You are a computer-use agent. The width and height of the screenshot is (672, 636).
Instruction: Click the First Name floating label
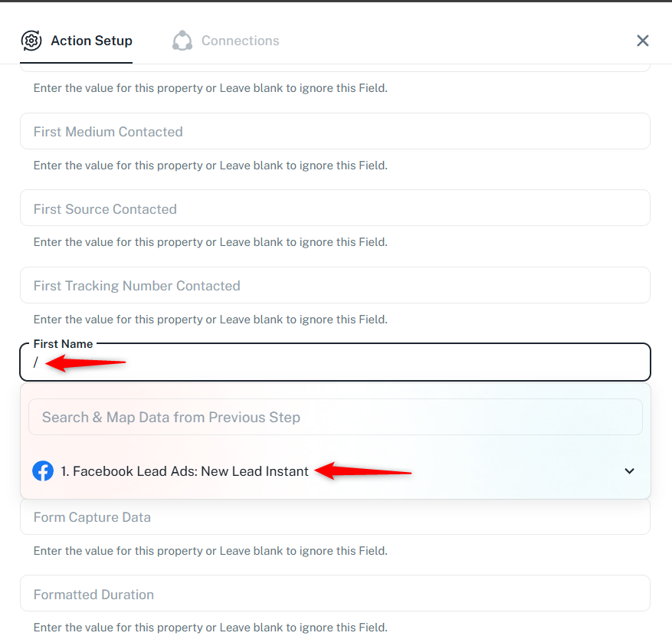coord(63,344)
